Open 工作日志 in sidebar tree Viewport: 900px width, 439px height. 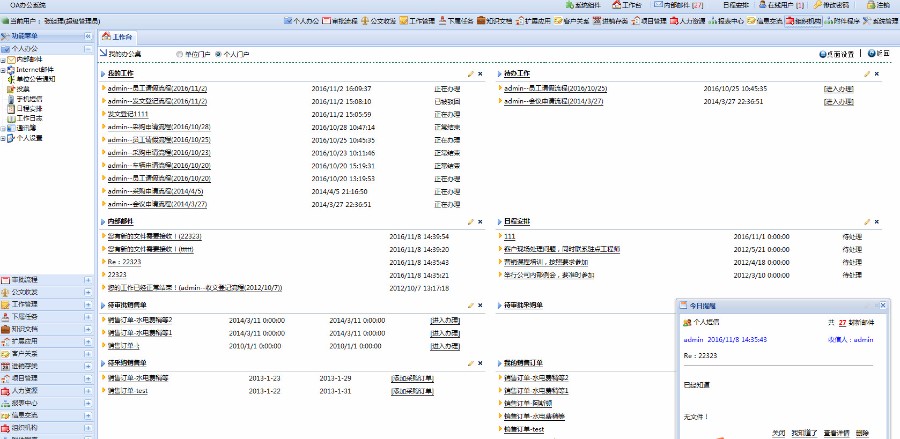click(x=29, y=118)
